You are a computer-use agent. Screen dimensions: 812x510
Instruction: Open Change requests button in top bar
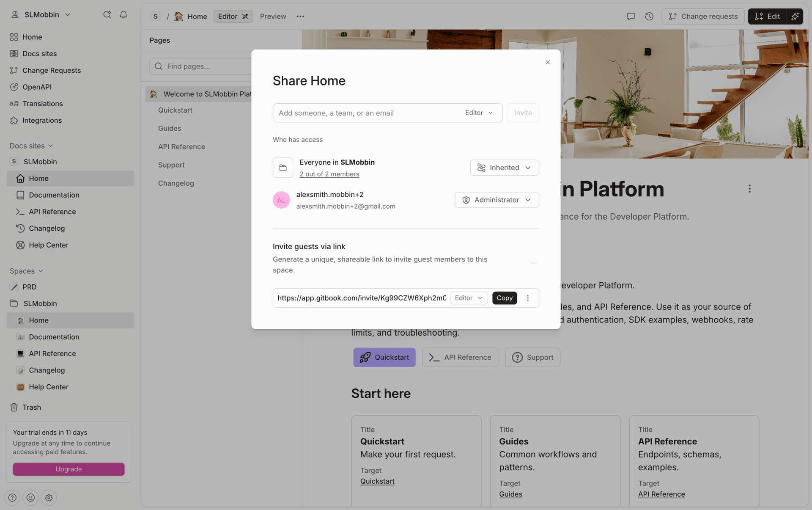point(703,17)
